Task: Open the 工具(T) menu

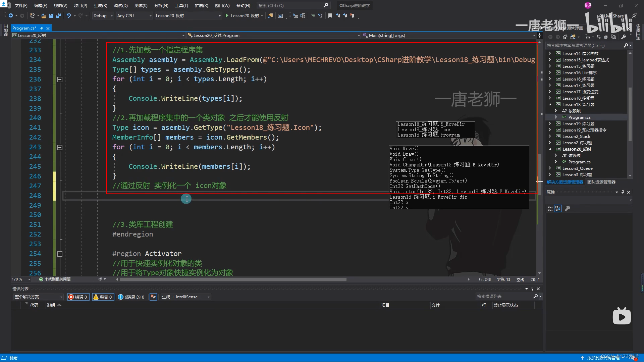Action: 181,5
